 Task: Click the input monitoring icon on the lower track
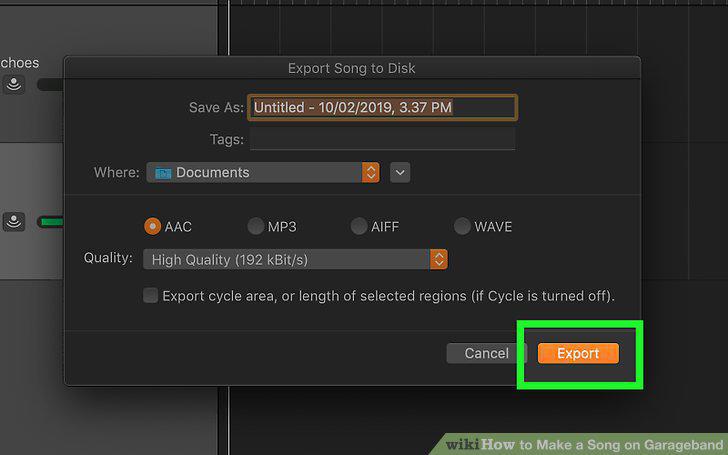pyautogui.click(x=14, y=221)
